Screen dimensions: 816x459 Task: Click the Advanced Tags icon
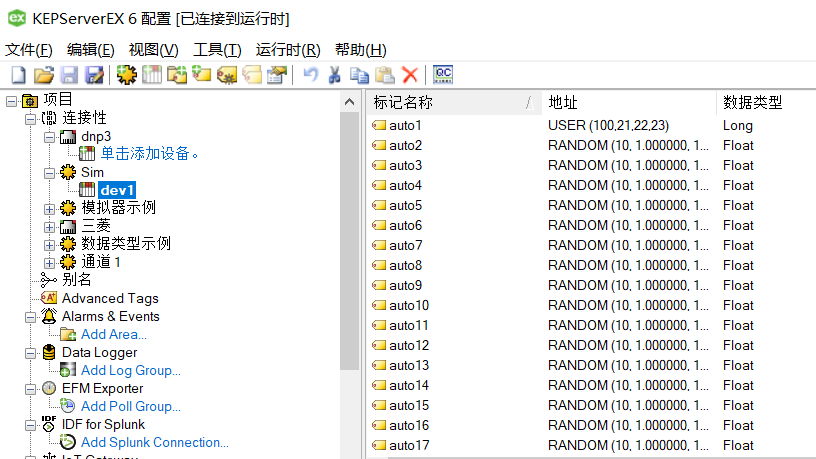point(49,298)
